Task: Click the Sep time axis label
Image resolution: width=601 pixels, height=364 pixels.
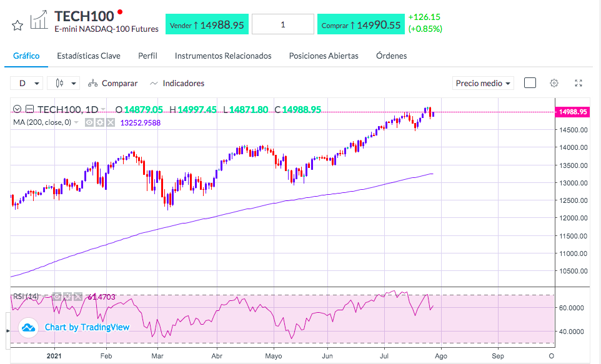Action: pos(498,356)
